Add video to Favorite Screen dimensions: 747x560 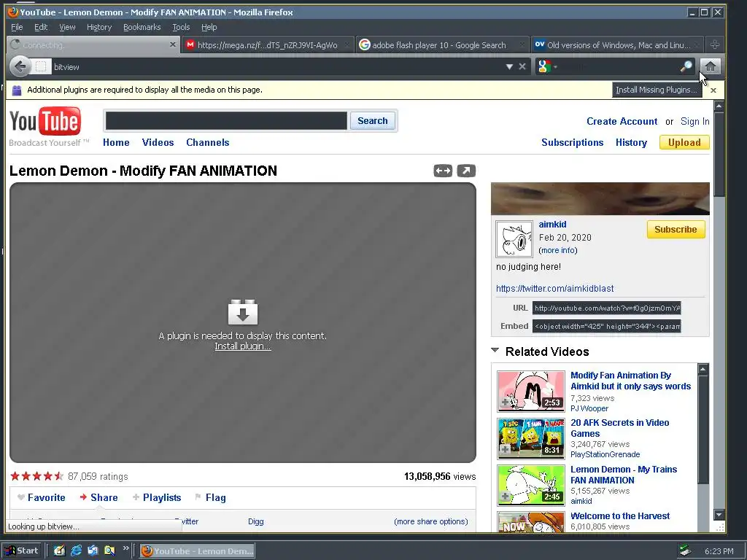[x=42, y=497]
